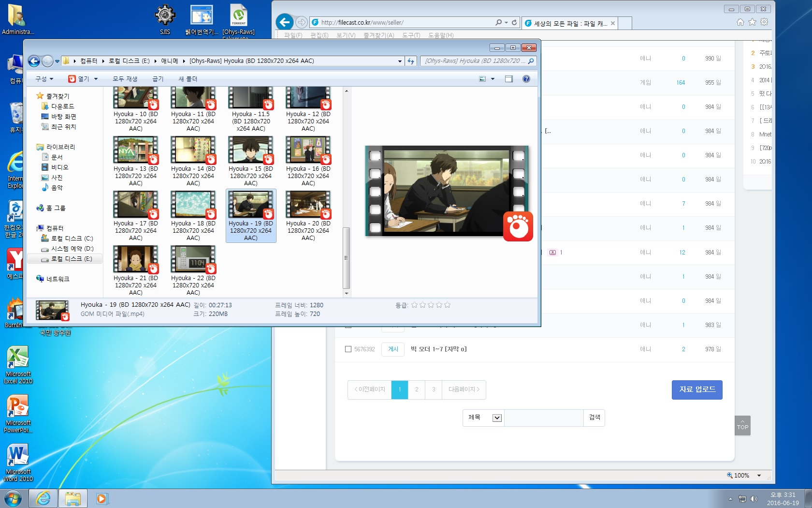The width and height of the screenshot is (812, 508).
Task: Click the large video preview thumbnail
Action: [447, 191]
